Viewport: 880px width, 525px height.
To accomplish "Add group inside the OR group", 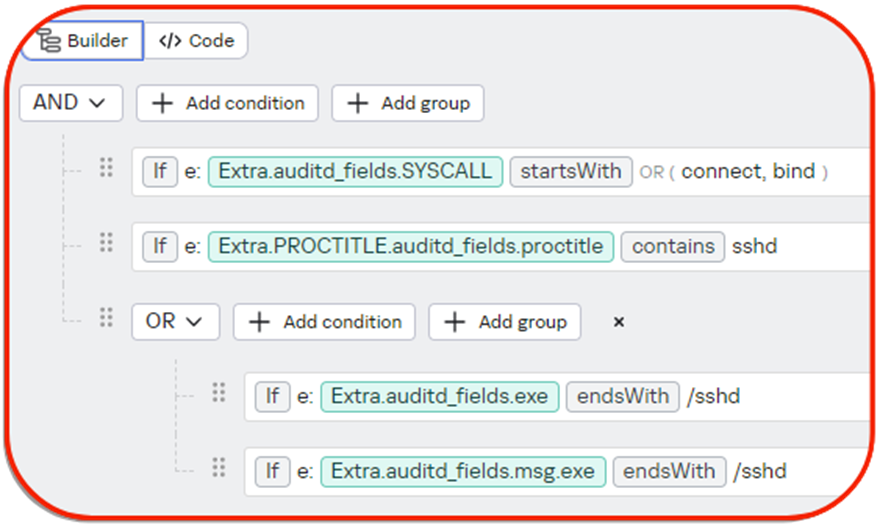I will [505, 322].
